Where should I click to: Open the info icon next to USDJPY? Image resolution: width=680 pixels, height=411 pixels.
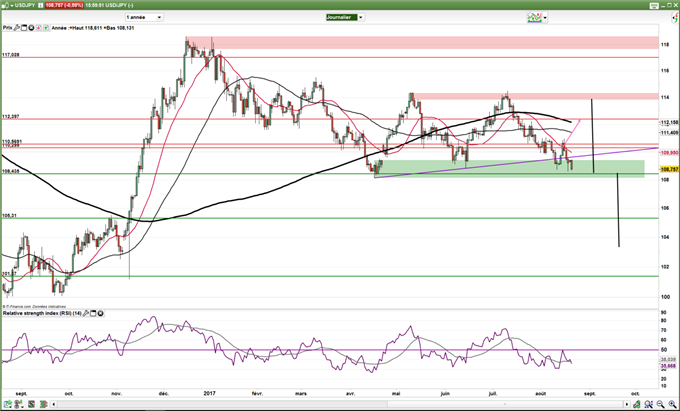(40, 5)
